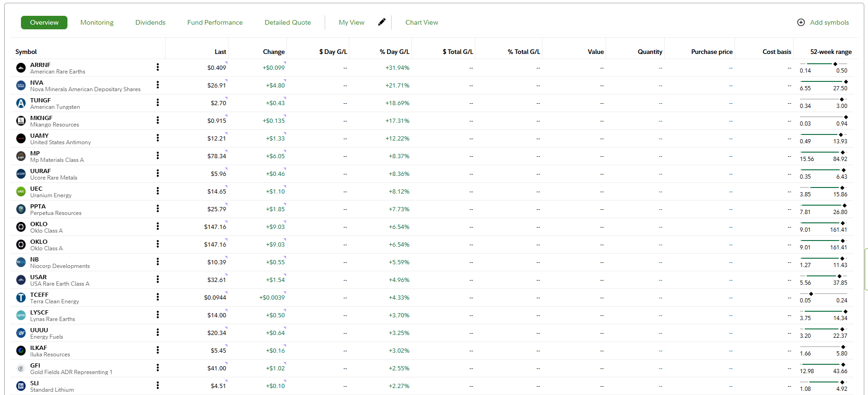This screenshot has width=868, height=395.
Task: Open the three-dot menu for GFI
Action: tap(158, 368)
